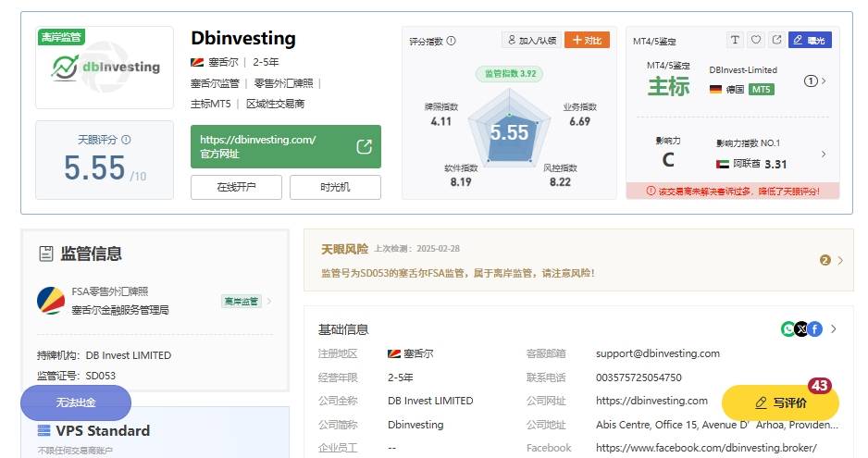
Task: Click the 业务指数 6.69 value
Action: pos(579,121)
